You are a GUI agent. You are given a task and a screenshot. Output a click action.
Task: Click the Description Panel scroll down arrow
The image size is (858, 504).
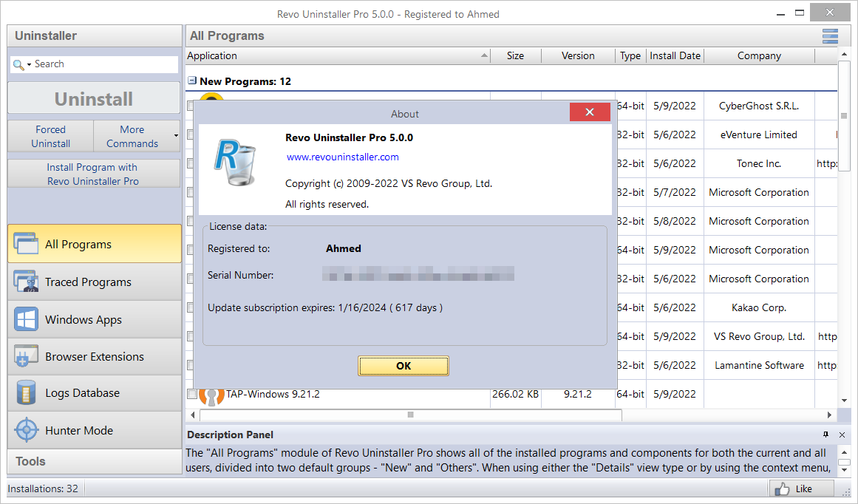[844, 469]
